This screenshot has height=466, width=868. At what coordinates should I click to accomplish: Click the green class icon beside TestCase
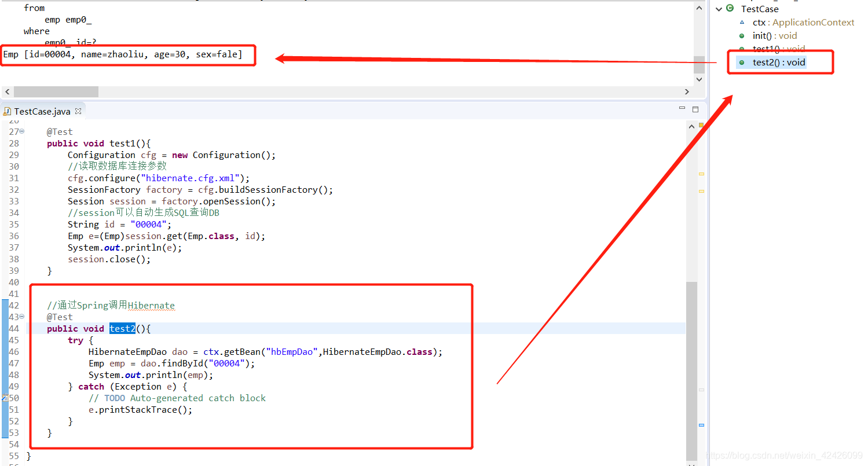(x=730, y=9)
